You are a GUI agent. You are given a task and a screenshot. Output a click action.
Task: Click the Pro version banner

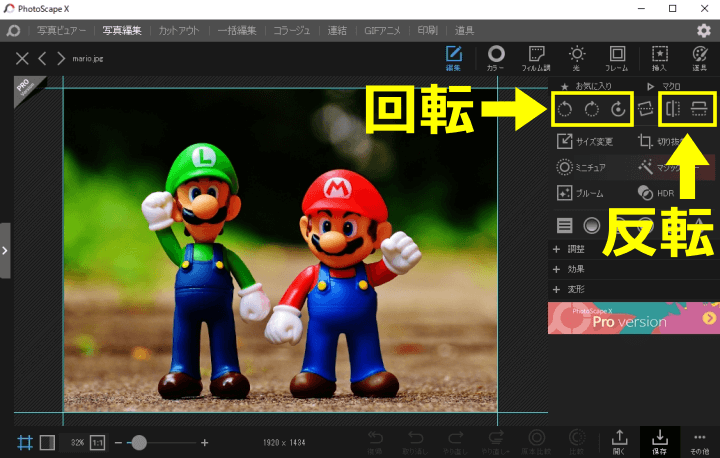pos(634,318)
